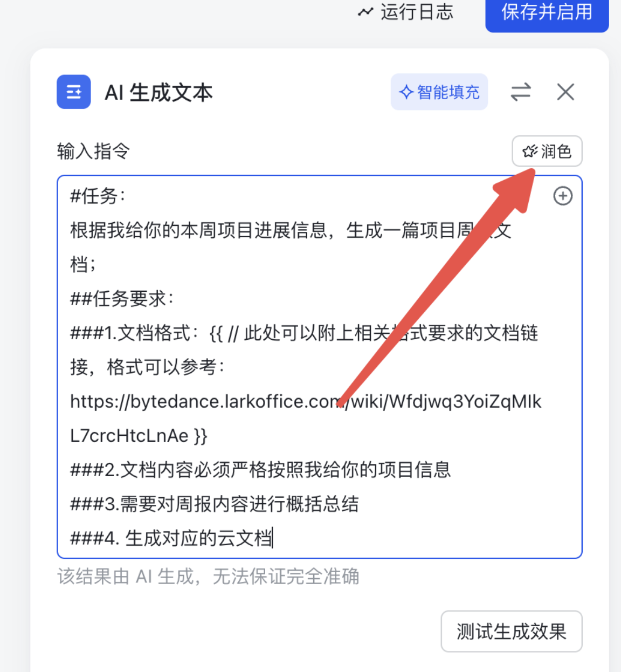Image resolution: width=621 pixels, height=672 pixels.
Task: Polish the prompt with 润色 button
Action: click(547, 151)
